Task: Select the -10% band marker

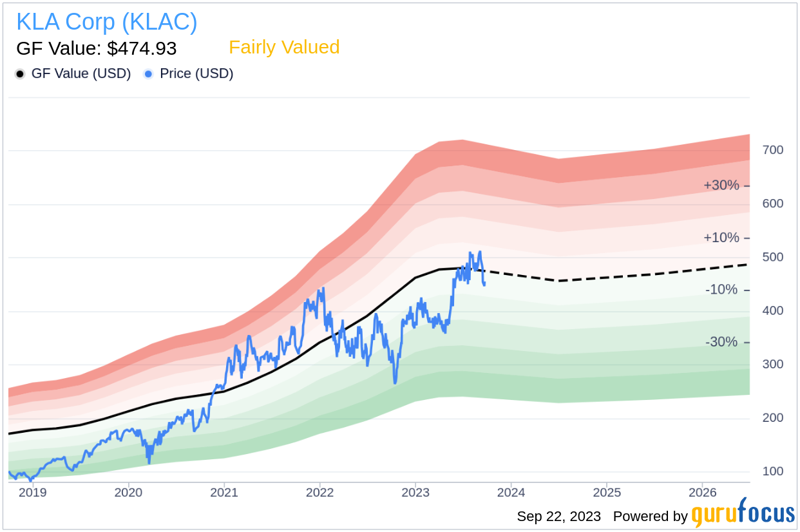Action: 721,290
